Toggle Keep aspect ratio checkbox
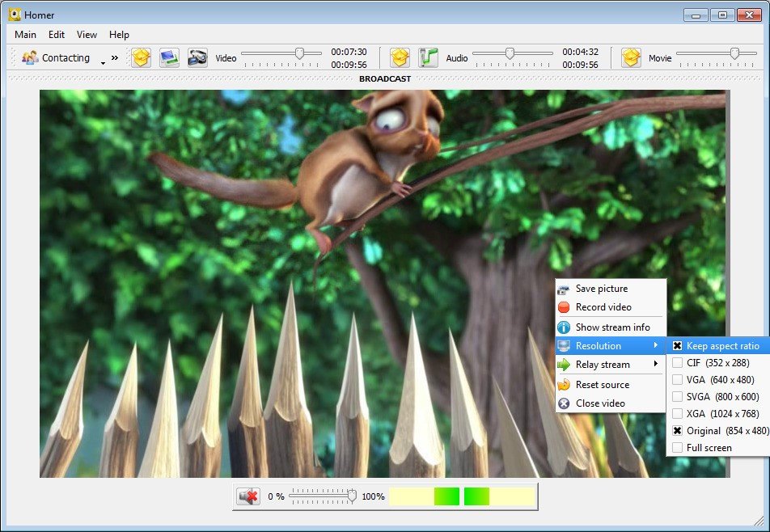Viewport: 770px width, 532px height. coord(677,346)
